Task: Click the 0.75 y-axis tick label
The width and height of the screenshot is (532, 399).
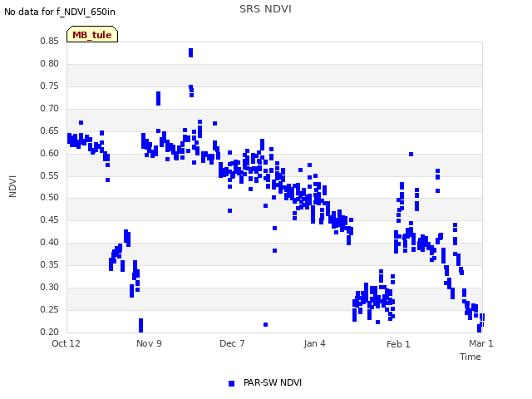Action: (x=50, y=86)
